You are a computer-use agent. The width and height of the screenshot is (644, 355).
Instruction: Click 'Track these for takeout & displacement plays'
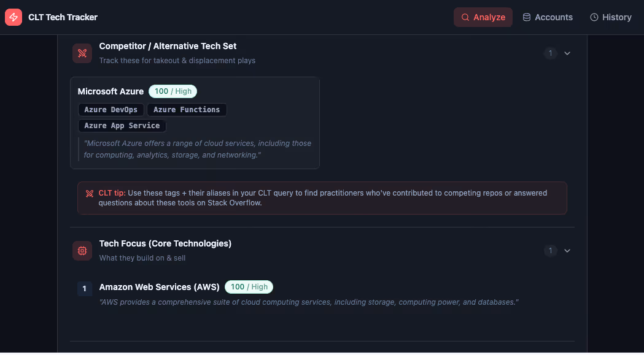pos(177,60)
